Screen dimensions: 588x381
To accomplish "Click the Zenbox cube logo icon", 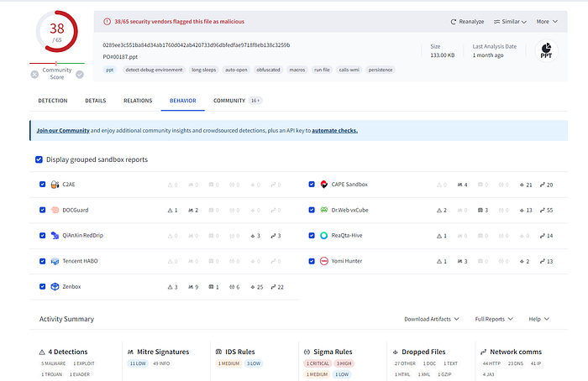I will point(55,287).
